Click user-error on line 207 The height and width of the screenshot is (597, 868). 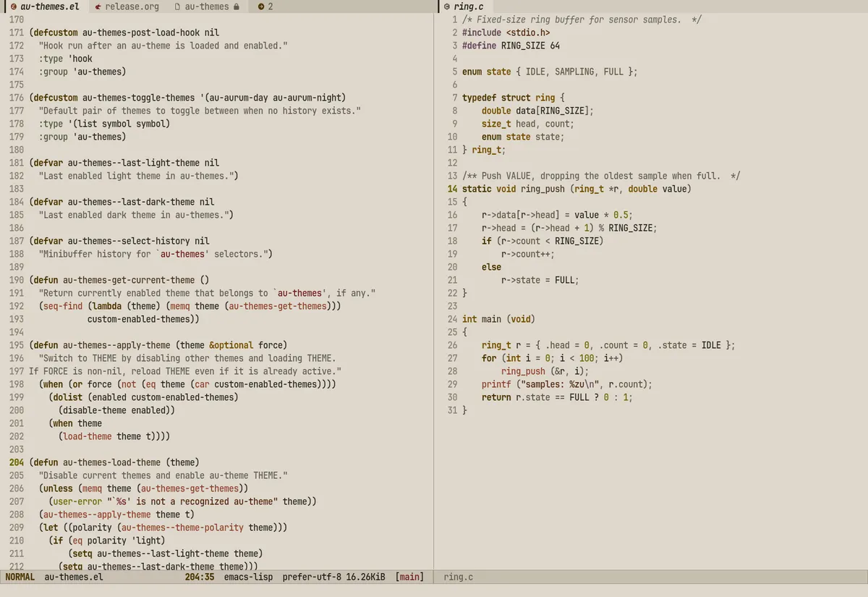pyautogui.click(x=77, y=501)
